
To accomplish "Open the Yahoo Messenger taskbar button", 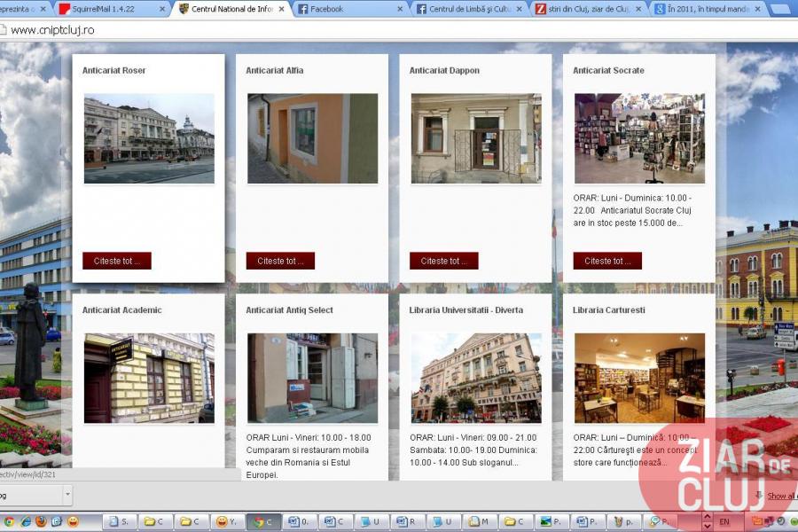I will click(x=226, y=521).
